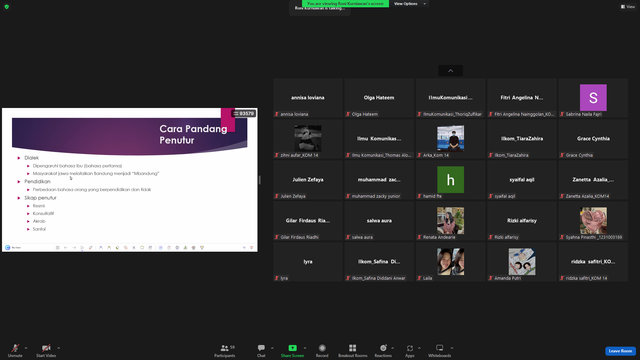Click the 'Dialek' bullet on the slide

(31, 158)
